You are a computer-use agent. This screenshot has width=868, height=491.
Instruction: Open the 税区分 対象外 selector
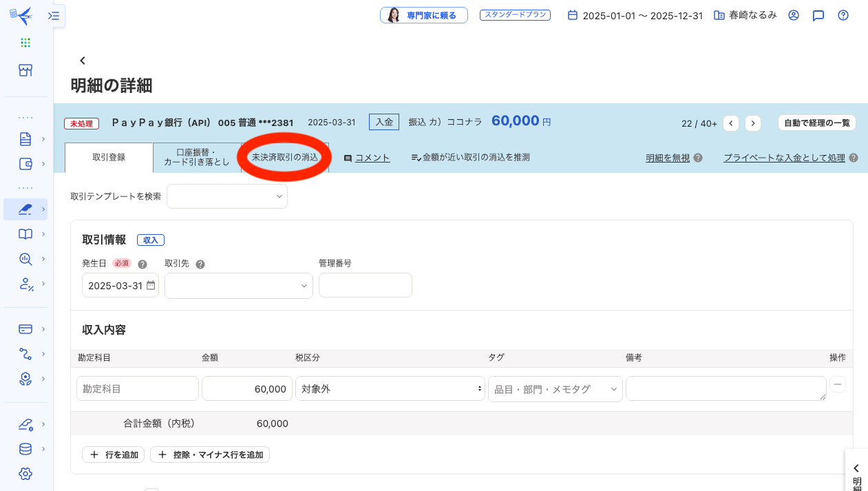tap(390, 388)
